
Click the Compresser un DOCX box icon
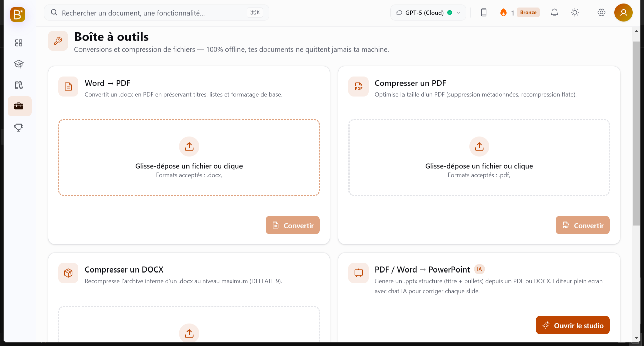coord(68,273)
